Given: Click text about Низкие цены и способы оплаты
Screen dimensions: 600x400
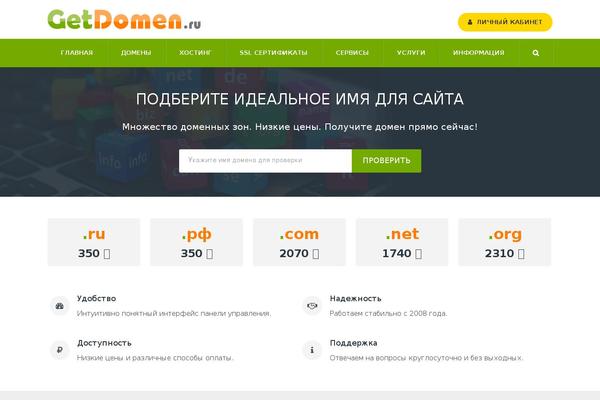Looking at the screenshot, I should point(155,358).
